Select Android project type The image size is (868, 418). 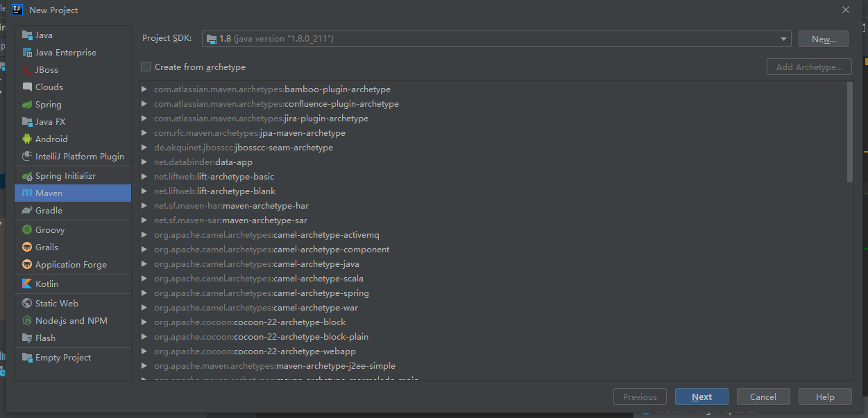(73, 139)
